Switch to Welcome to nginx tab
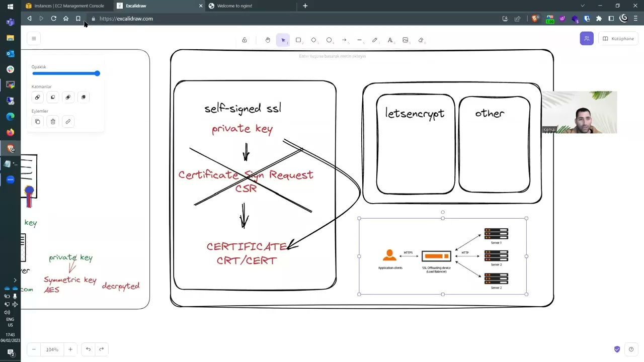 250,6
